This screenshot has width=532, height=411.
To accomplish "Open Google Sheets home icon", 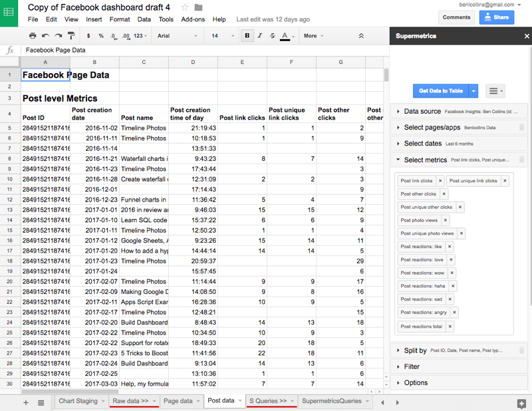I will 9,13.
